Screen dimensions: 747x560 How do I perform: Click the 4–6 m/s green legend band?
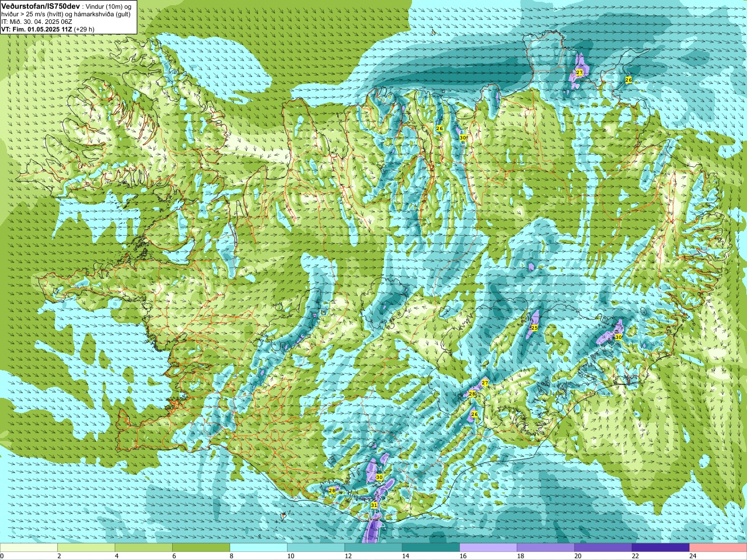coord(144,548)
